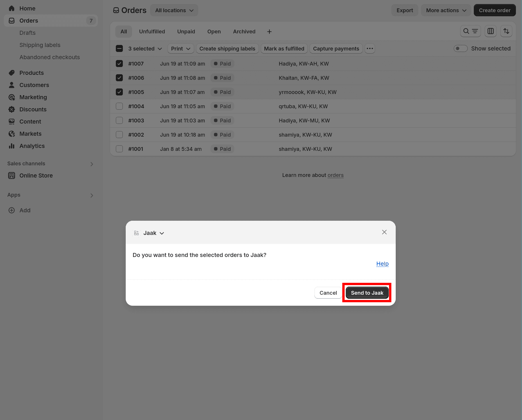The width and height of the screenshot is (522, 420).
Task: Cancel the Jaak dialog
Action: point(328,293)
